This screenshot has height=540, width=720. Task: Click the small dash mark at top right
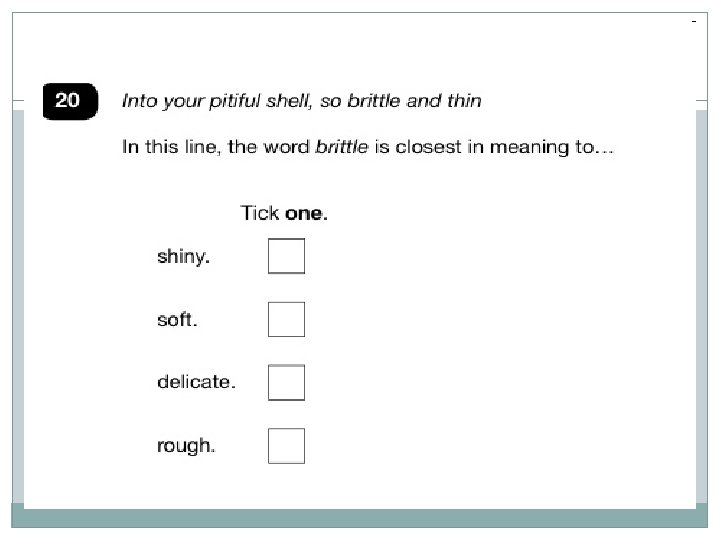(x=694, y=21)
